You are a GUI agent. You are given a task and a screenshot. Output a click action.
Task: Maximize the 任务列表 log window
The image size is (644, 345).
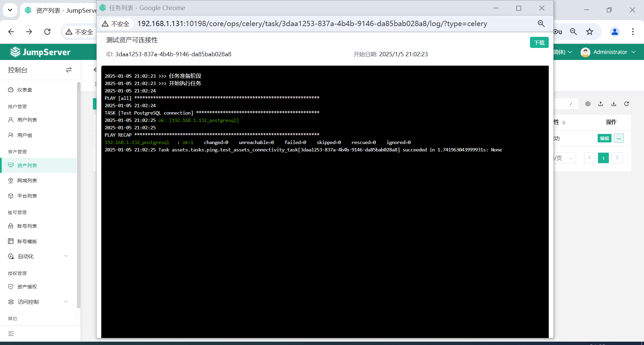[519, 8]
